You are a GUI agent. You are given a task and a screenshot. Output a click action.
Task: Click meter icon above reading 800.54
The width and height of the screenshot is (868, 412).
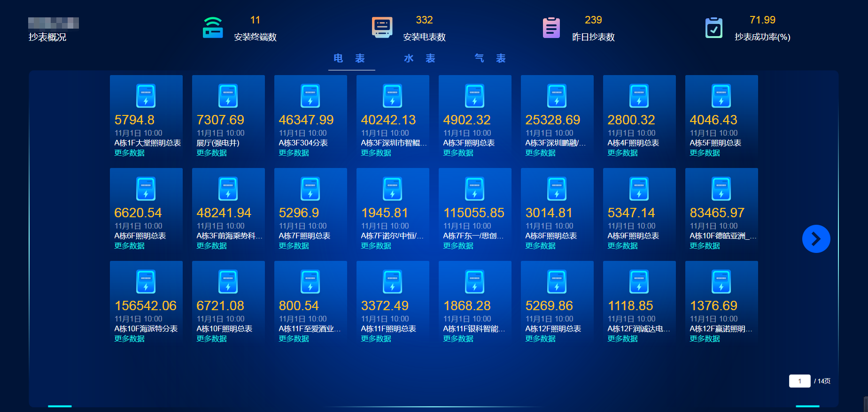[x=310, y=282]
